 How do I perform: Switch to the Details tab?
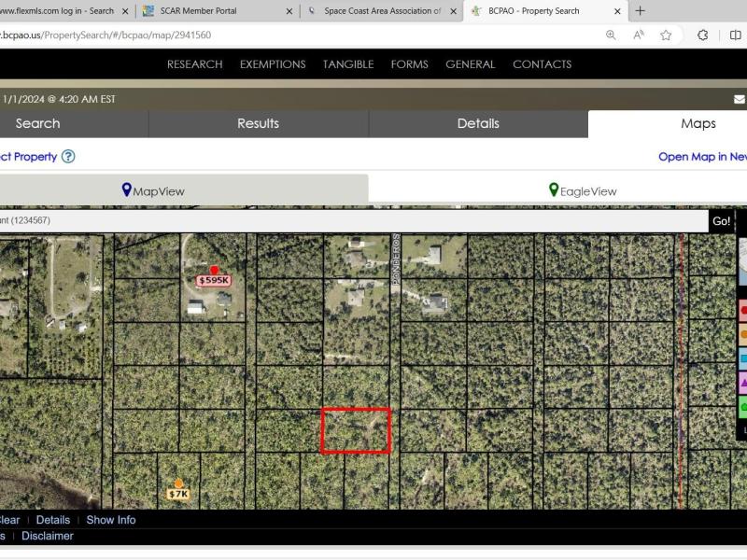[x=478, y=123]
